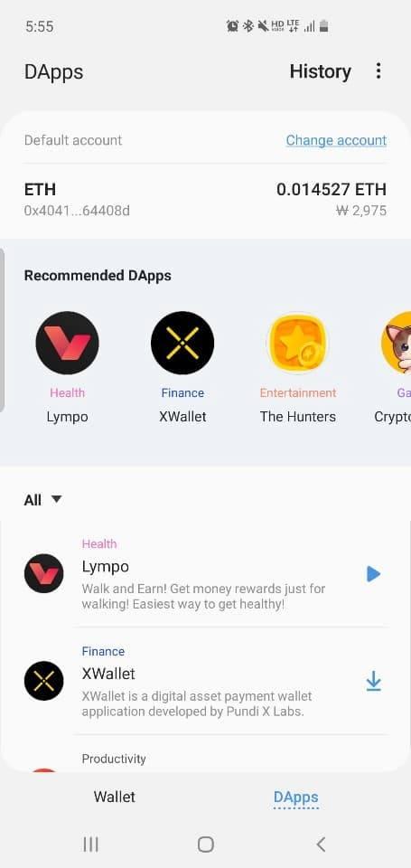Screen dimensions: 411x868
Task: Tap the Android home navigation button
Action: [206, 844]
